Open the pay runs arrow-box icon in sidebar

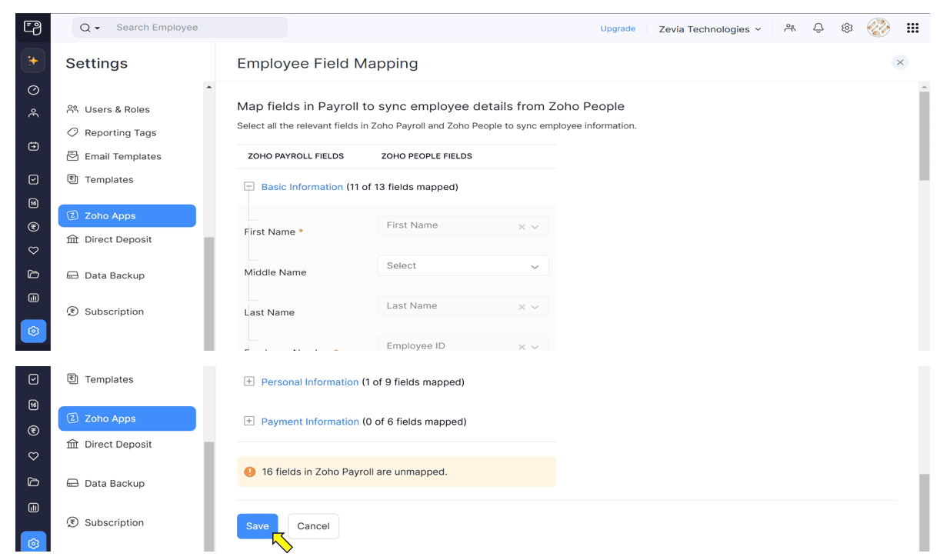(x=33, y=146)
